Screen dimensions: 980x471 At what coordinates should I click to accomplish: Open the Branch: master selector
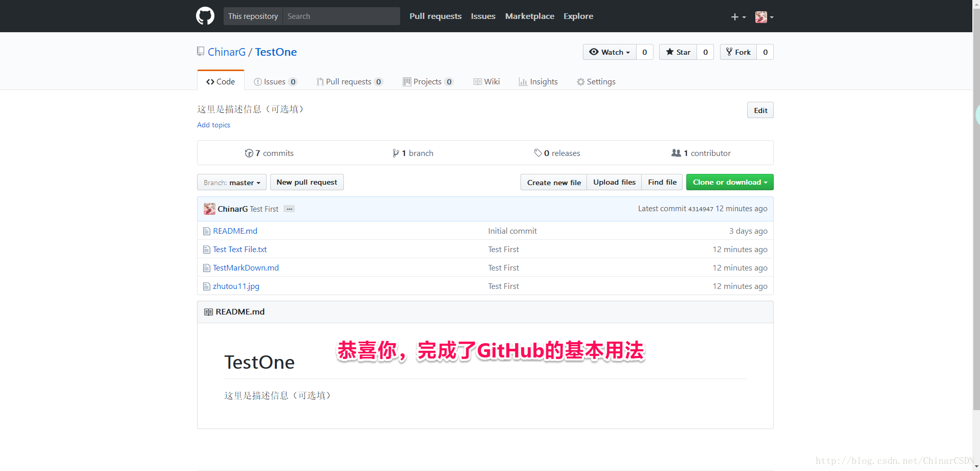click(232, 183)
